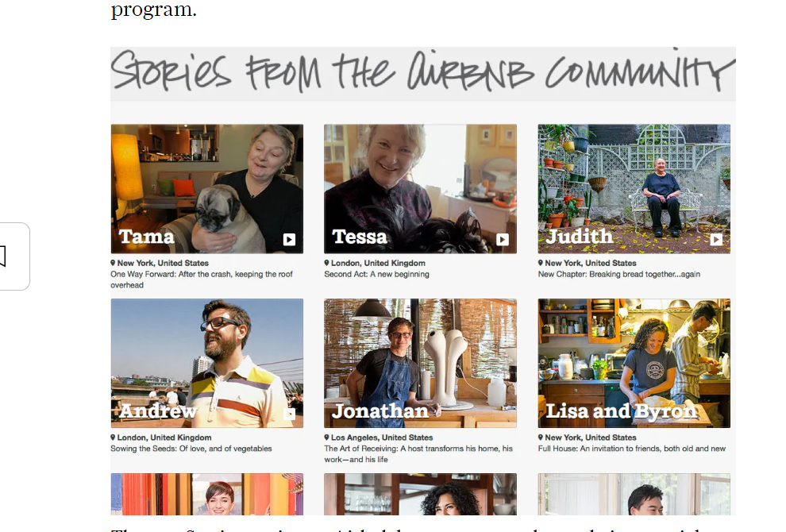Click location pin beside Tama's New York
Screen dimensions: 786x532
(x=113, y=263)
